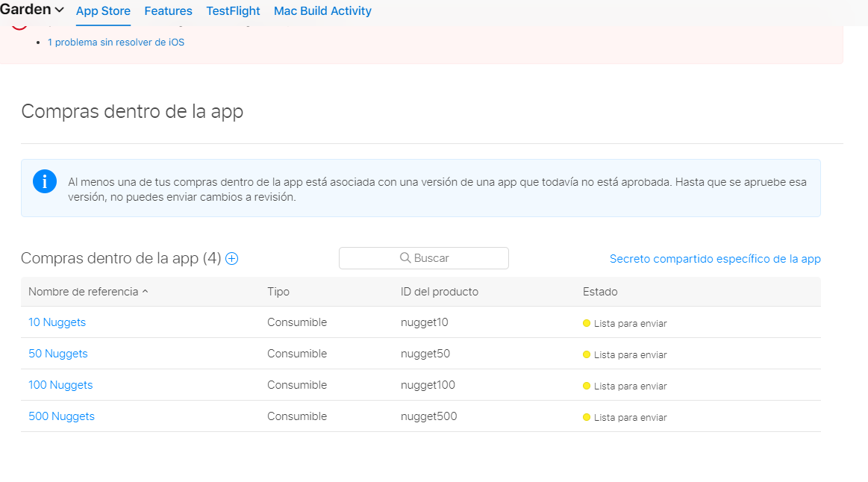
Task: Switch to the App Store tab
Action: (103, 11)
